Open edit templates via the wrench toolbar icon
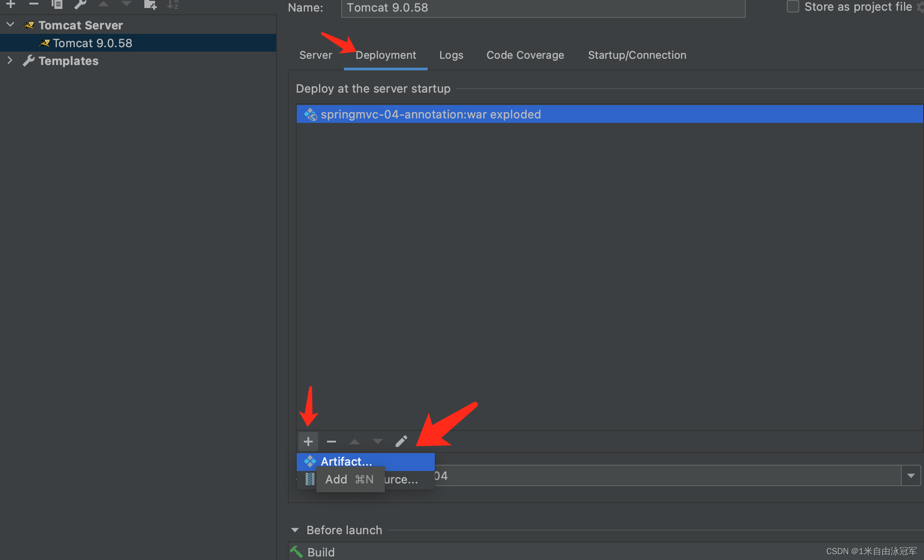 coord(80,4)
